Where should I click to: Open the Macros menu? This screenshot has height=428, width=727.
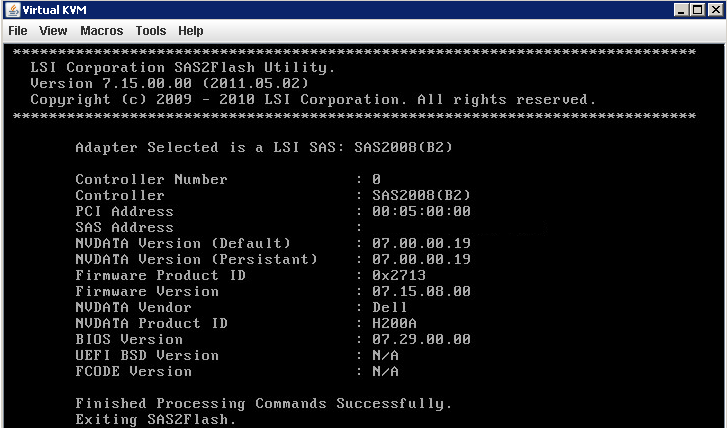101,31
